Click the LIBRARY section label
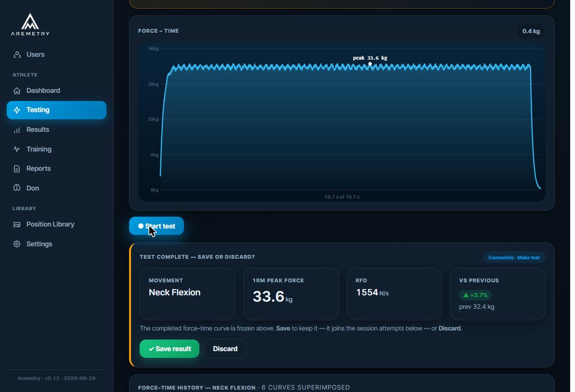This screenshot has height=392, width=575. pyautogui.click(x=24, y=208)
